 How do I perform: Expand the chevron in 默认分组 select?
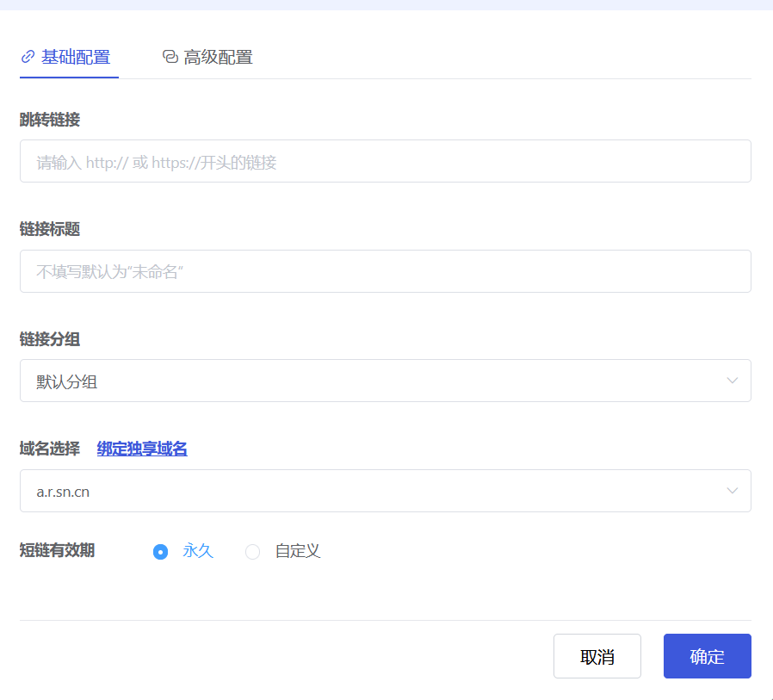point(732,381)
